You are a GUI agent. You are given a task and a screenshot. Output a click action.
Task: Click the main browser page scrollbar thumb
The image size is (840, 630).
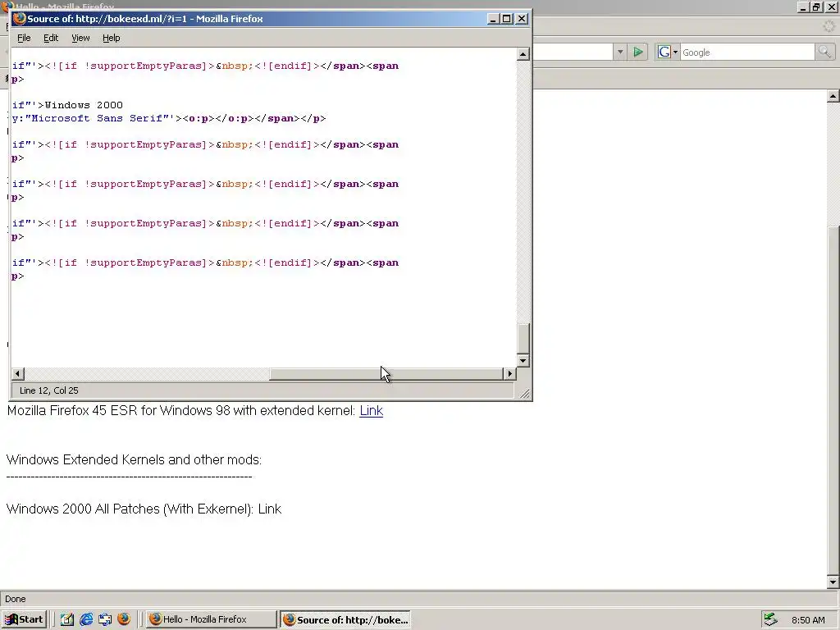[833, 399]
